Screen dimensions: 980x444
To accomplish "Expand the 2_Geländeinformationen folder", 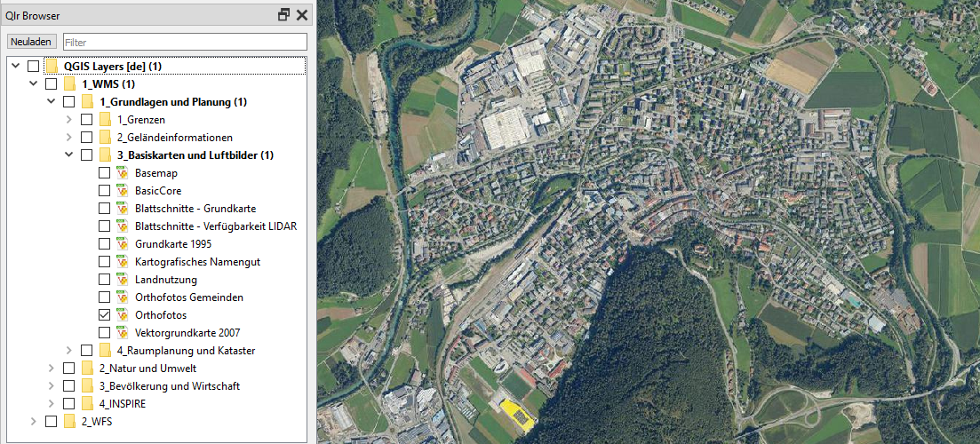I will pyautogui.click(x=69, y=138).
